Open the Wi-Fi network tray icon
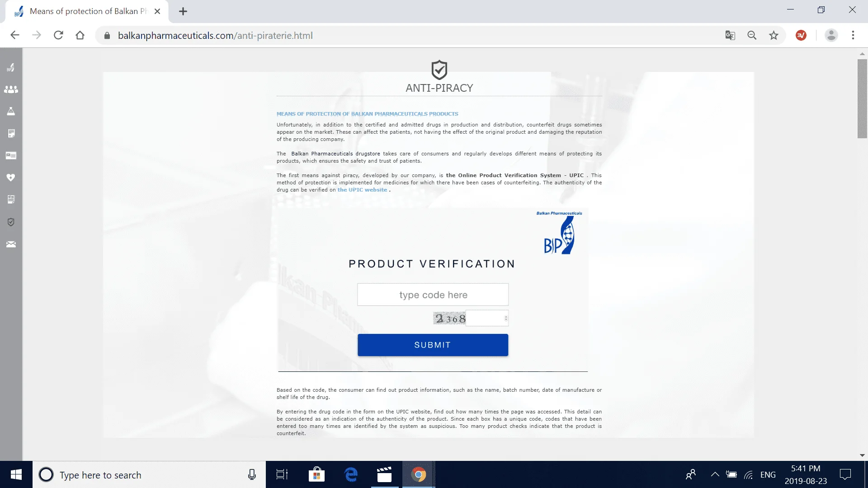Viewport: 868px width, 488px height. coord(749,474)
